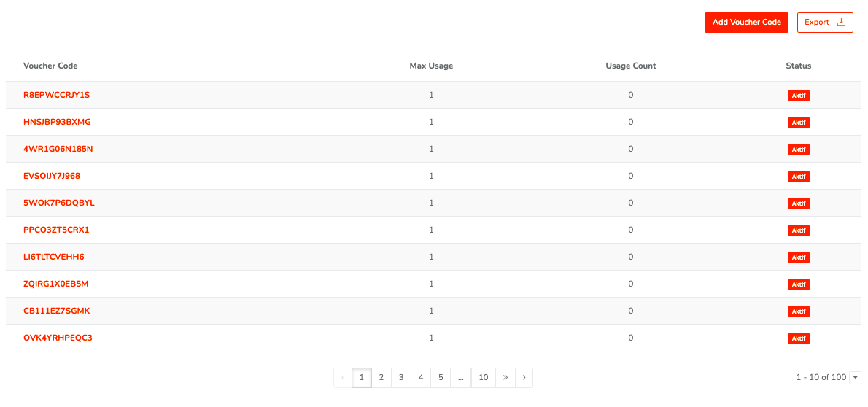Open voucher code EVSOIJY7J968

point(52,176)
